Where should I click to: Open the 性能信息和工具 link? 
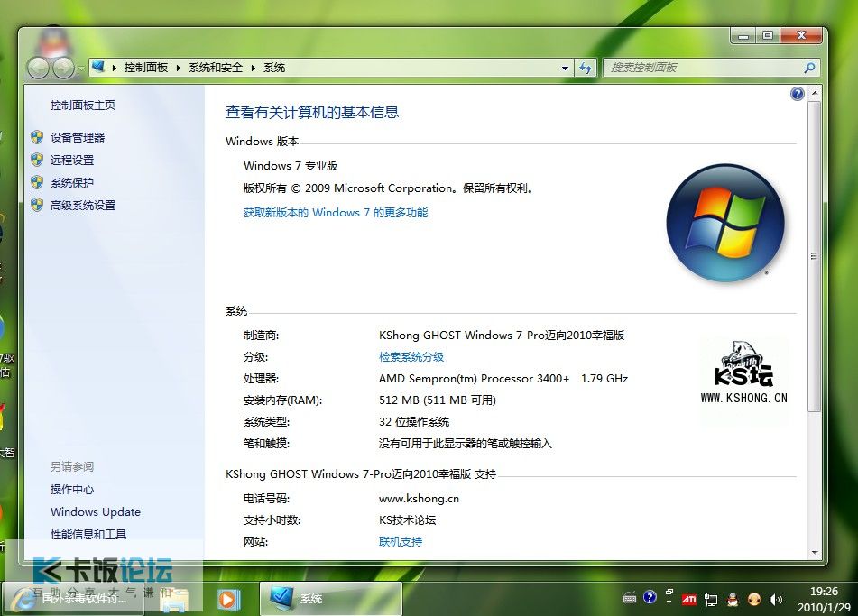[x=88, y=534]
